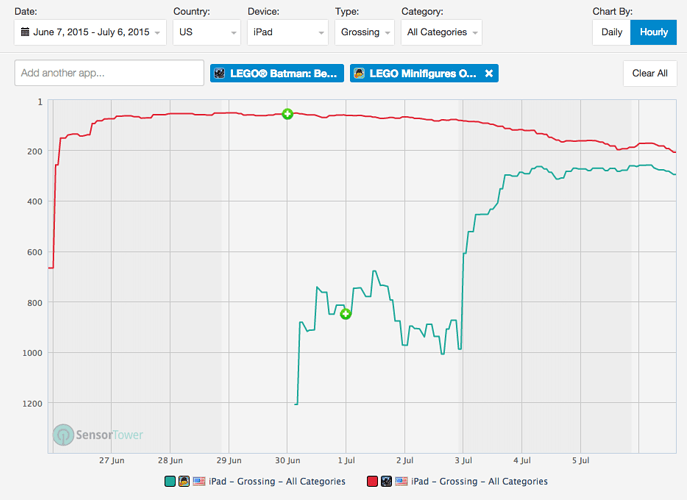687x500 pixels.
Task: Remove LEGO Minifigures with the X
Action: 489,73
